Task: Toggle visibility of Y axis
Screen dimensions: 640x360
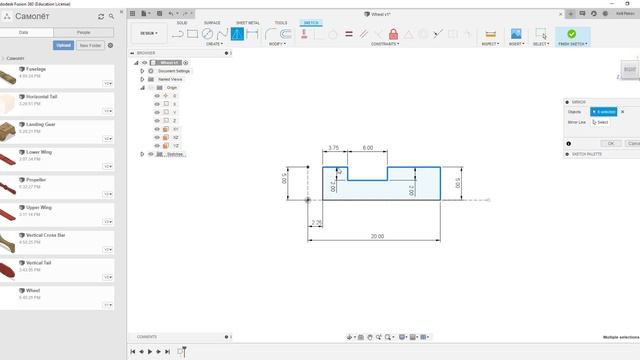Action: coord(157,112)
